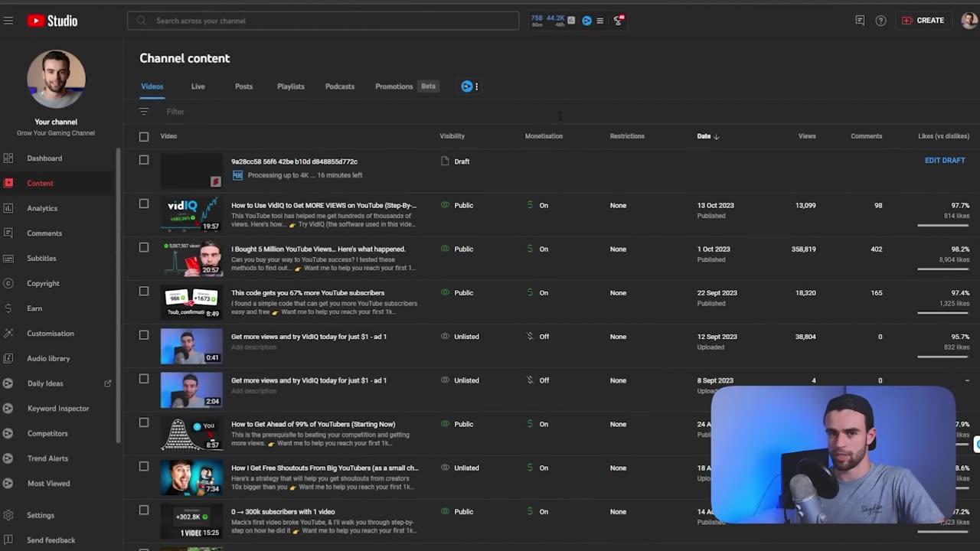
Task: Select checkbox for How to Use VidIQ video
Action: 144,204
